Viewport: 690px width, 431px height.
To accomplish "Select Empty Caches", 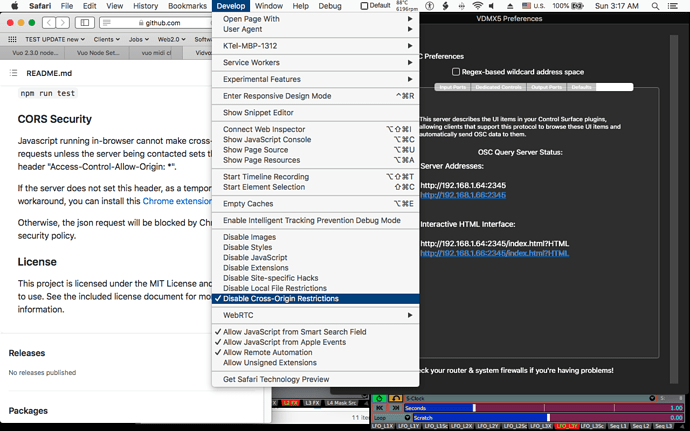I will coord(316,204).
